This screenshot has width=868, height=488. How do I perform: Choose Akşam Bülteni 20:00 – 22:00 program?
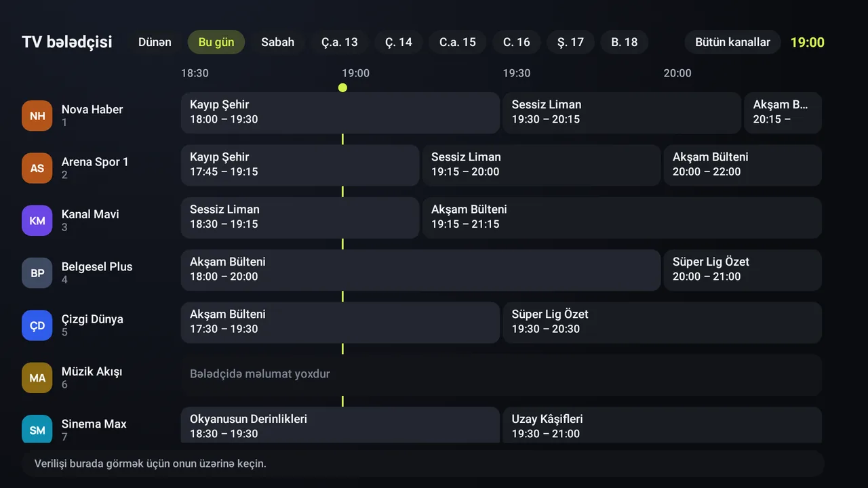tap(743, 165)
